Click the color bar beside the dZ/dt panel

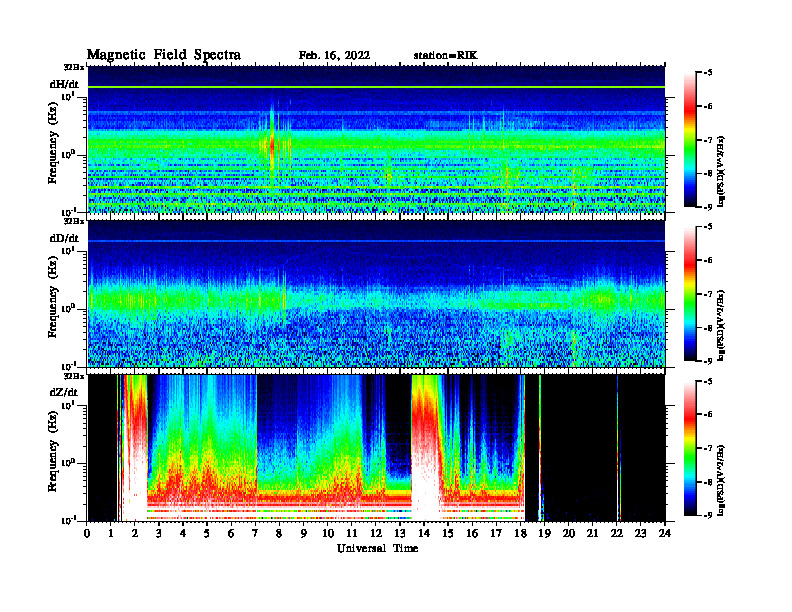pos(690,448)
